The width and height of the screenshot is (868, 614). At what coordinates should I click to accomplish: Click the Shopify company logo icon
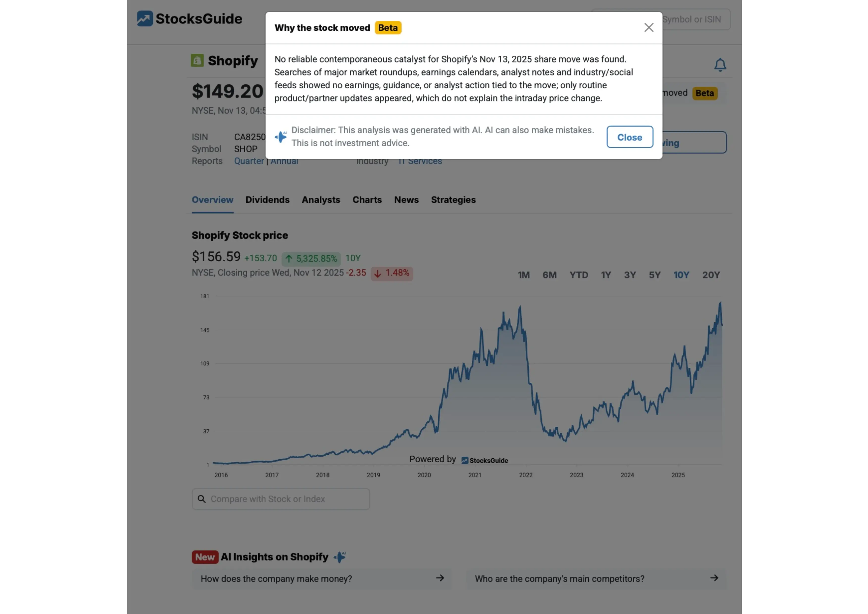point(197,60)
